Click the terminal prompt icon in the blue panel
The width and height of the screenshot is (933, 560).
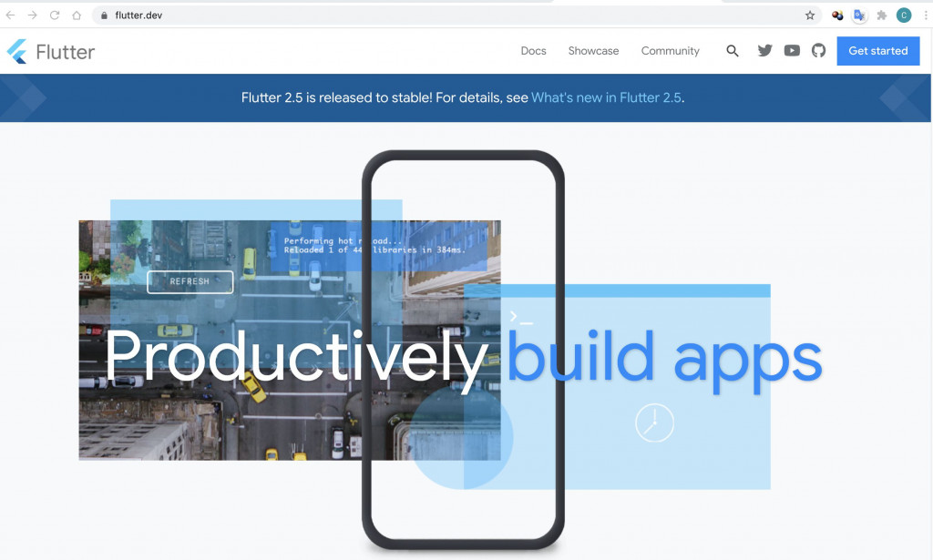pyautogui.click(x=520, y=318)
